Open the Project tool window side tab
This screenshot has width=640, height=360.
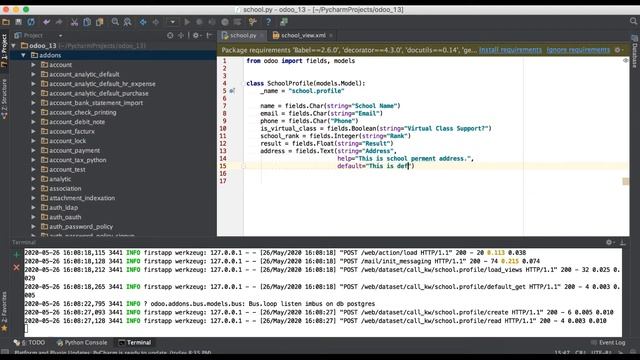[4, 50]
